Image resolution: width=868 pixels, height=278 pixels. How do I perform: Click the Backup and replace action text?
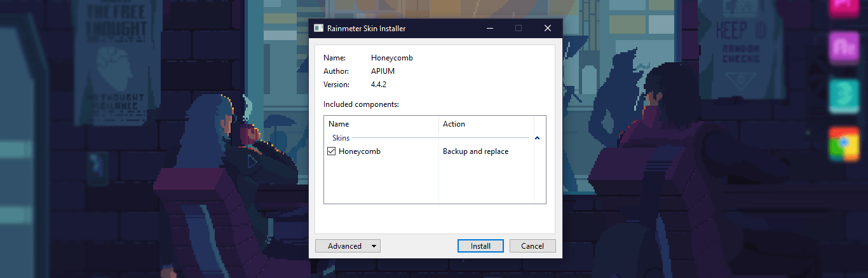pos(475,151)
